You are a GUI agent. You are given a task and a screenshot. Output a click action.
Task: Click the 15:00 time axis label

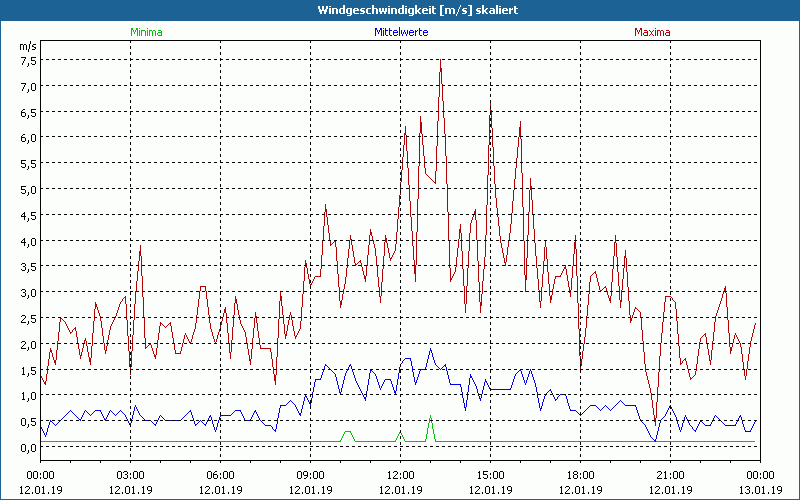(490, 474)
